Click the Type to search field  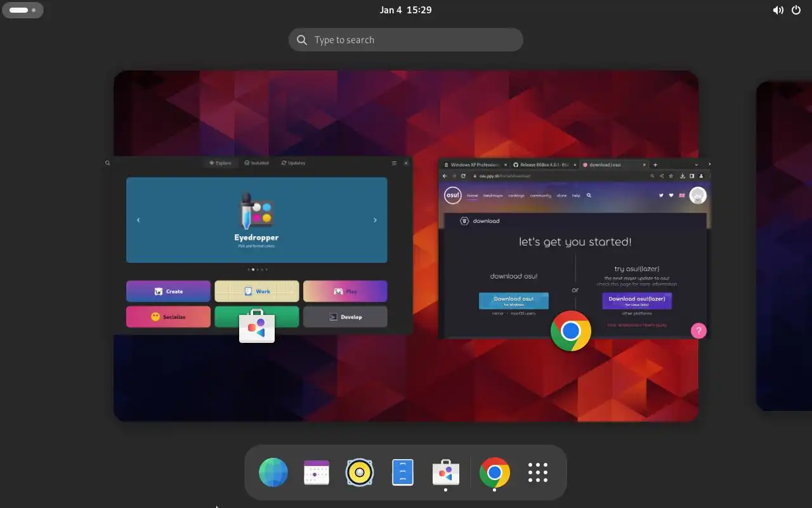[406, 39]
